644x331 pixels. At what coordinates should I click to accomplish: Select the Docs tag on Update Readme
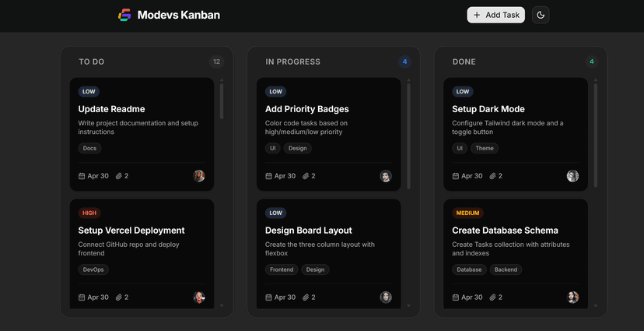point(89,148)
